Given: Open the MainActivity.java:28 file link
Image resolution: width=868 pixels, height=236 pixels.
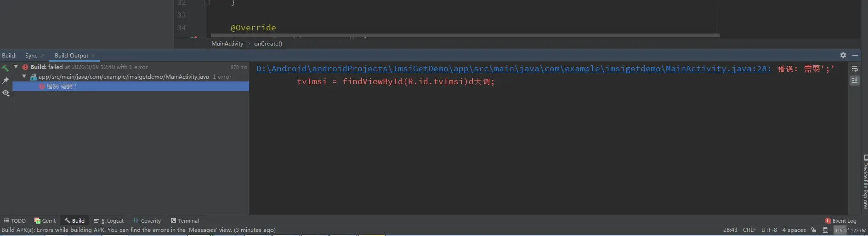Looking at the screenshot, I should [x=514, y=69].
